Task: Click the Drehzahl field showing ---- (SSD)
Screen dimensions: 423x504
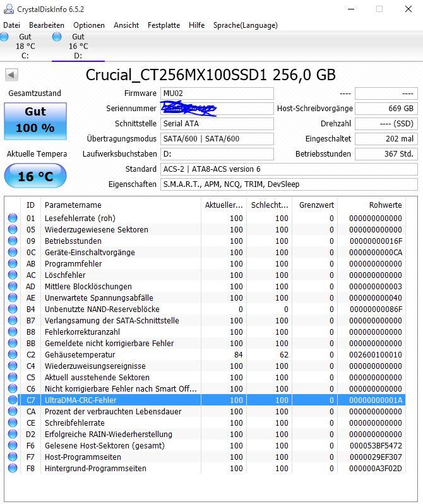Action: [x=386, y=124]
